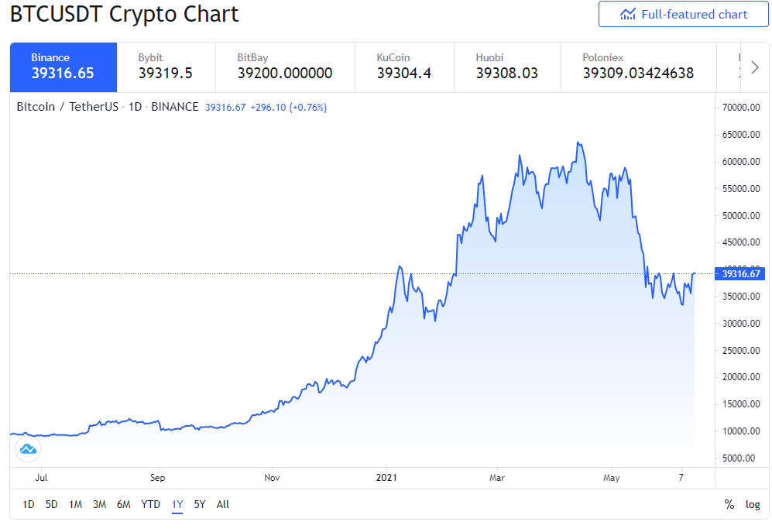
Task: Select YTD time range
Action: (150, 504)
